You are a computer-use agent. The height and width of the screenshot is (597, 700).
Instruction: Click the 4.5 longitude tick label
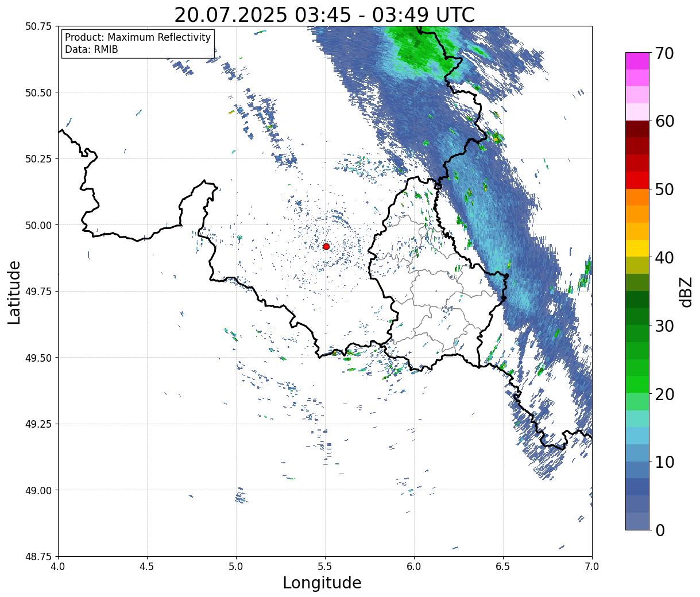coord(147,567)
